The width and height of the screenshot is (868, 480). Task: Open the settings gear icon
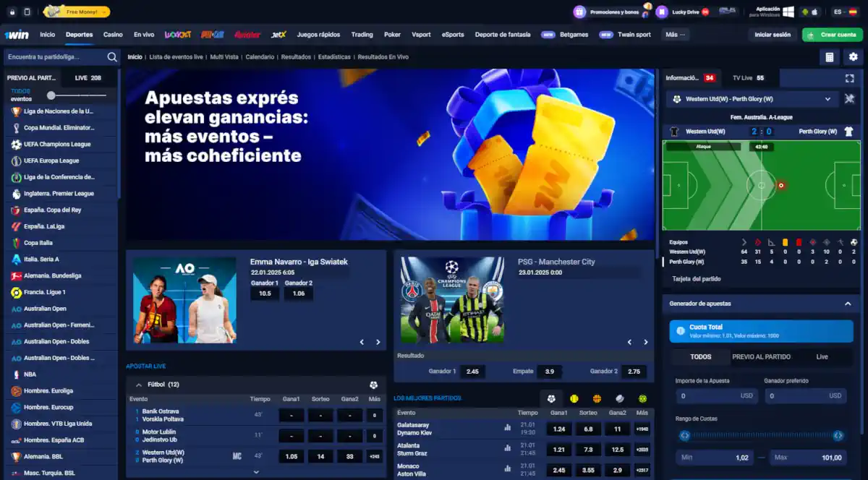854,57
